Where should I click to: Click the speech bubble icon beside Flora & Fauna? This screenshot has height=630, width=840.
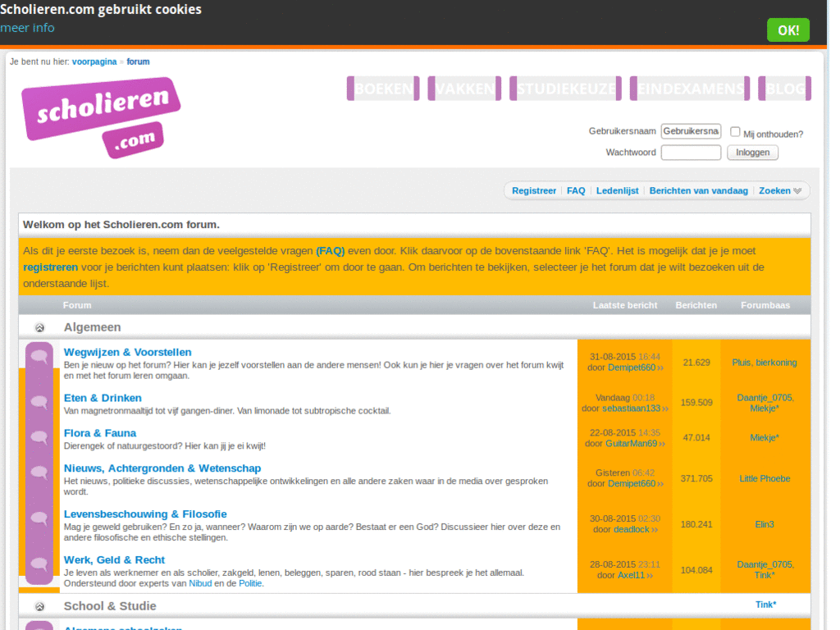click(x=39, y=437)
